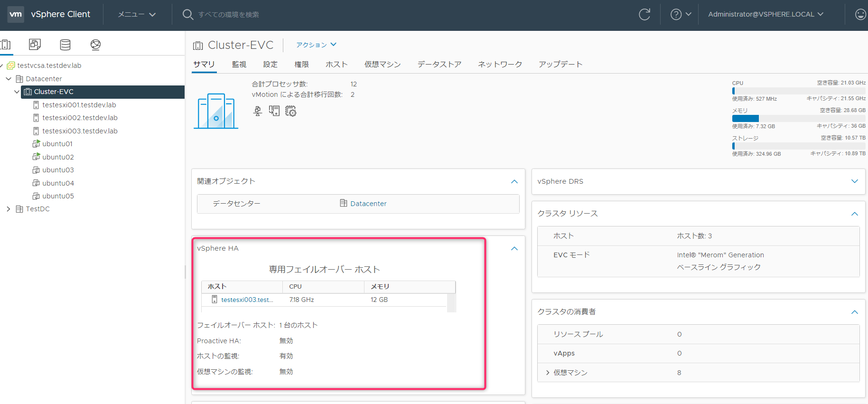Switch to the ホスト tab
The image size is (868, 404).
(337, 64)
